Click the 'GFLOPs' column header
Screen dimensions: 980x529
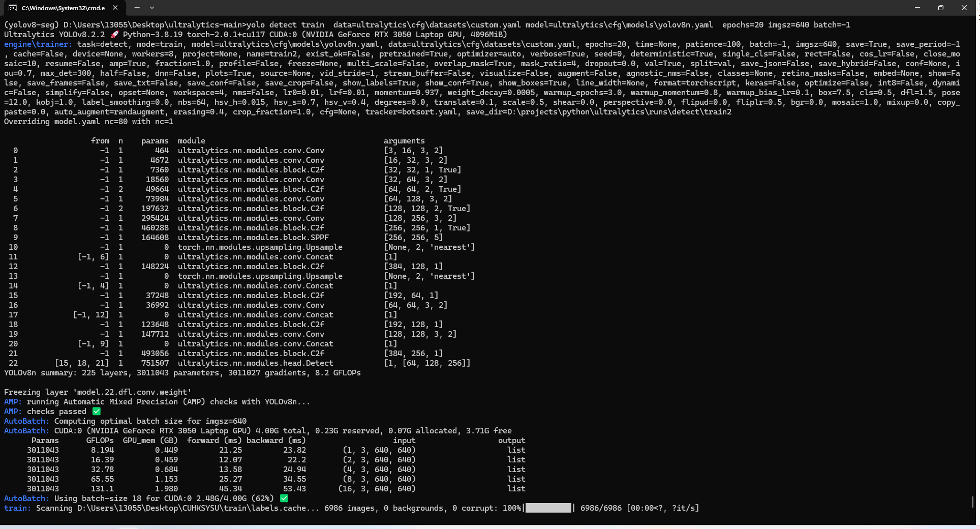coord(100,440)
